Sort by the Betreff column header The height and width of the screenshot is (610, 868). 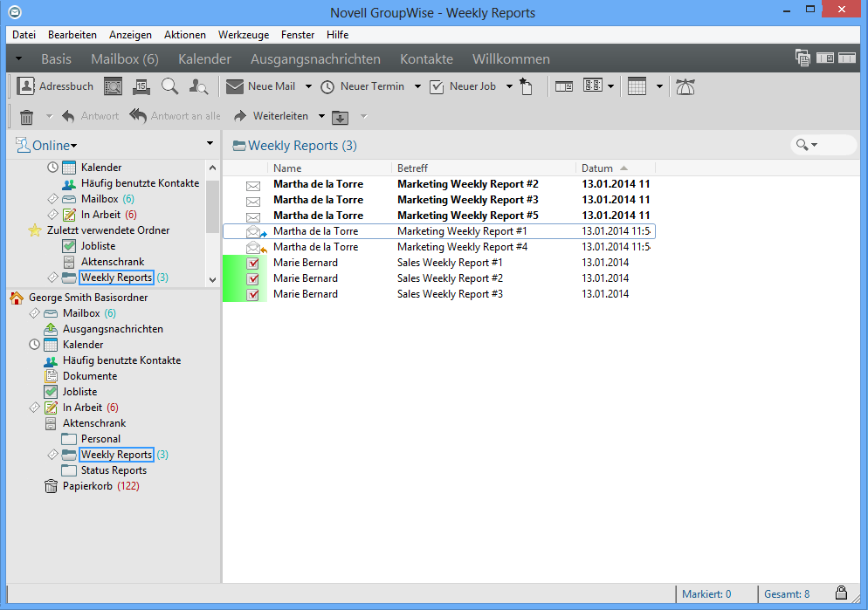click(x=483, y=168)
